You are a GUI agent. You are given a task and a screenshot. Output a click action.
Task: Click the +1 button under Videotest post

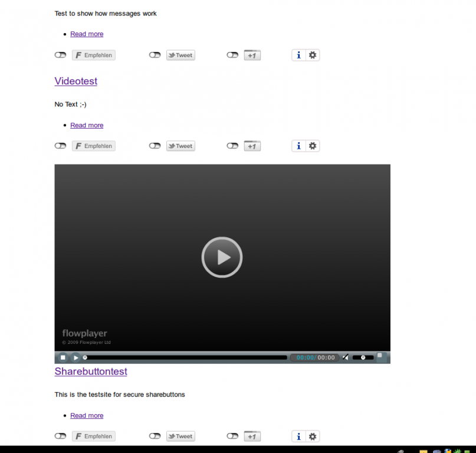coord(252,146)
